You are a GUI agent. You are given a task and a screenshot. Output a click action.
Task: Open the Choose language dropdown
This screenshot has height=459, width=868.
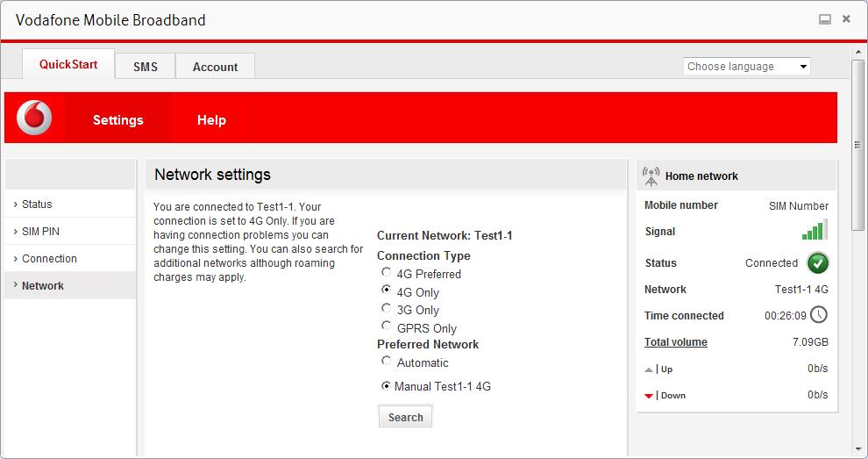pyautogui.click(x=746, y=67)
